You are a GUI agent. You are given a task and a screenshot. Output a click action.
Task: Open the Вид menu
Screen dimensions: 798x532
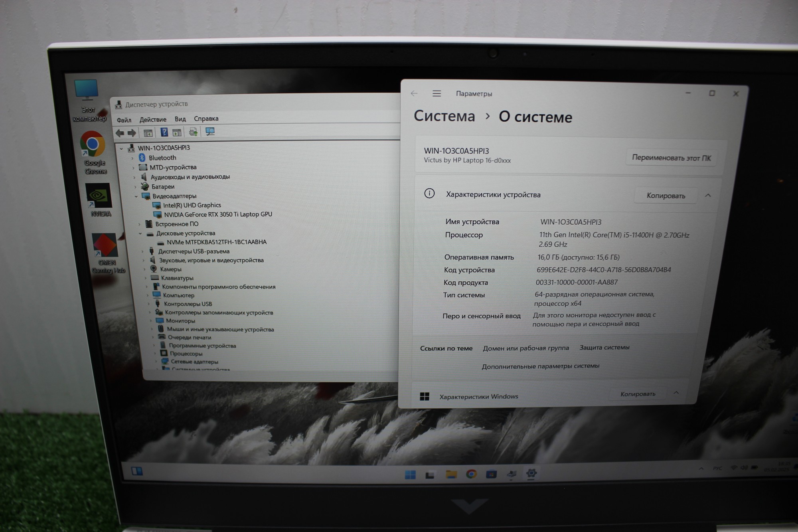click(x=180, y=119)
